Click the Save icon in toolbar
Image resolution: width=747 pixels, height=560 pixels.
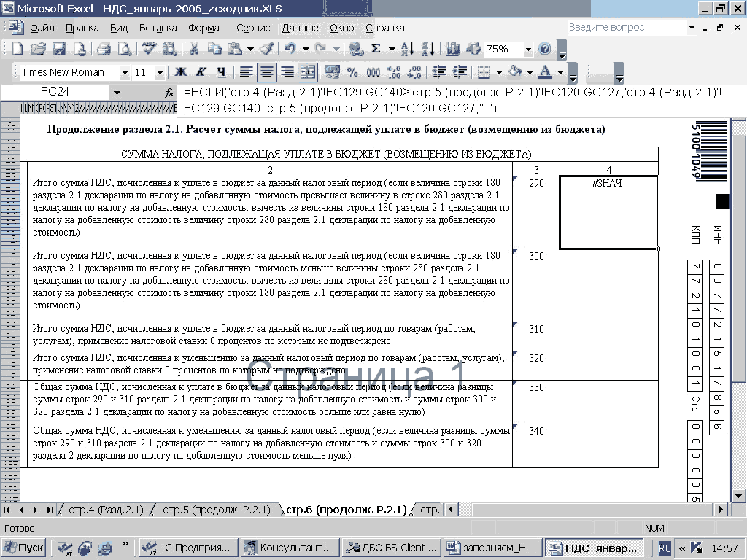(59, 50)
